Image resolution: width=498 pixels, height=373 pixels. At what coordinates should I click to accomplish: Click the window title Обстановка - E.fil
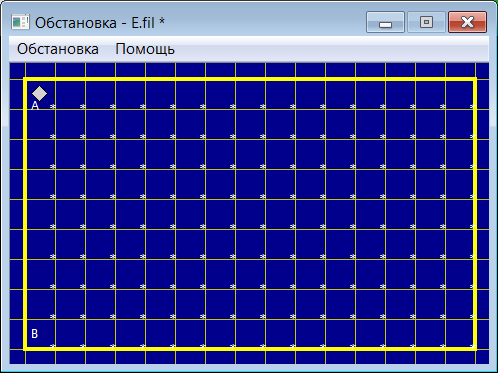tap(100, 23)
